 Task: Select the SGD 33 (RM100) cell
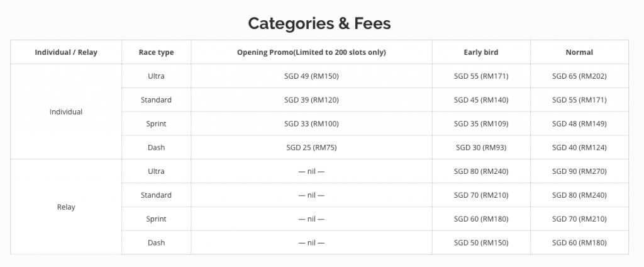click(x=311, y=124)
